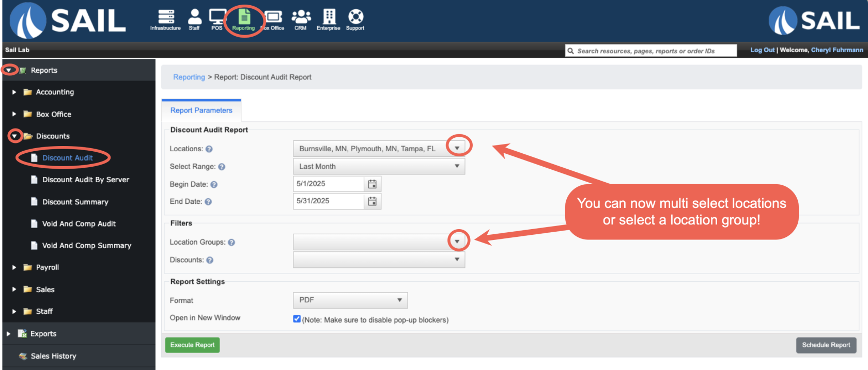Open the Discount Audit report
Screen dimensions: 868x370
[68, 158]
